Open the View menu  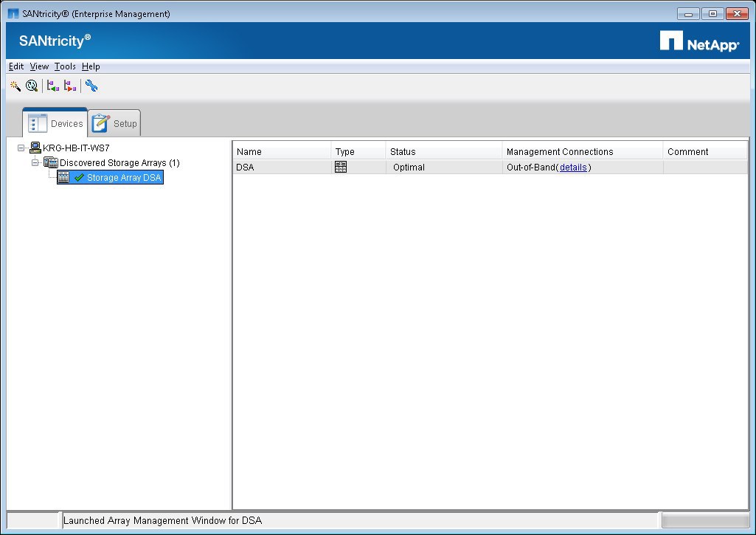tap(39, 66)
